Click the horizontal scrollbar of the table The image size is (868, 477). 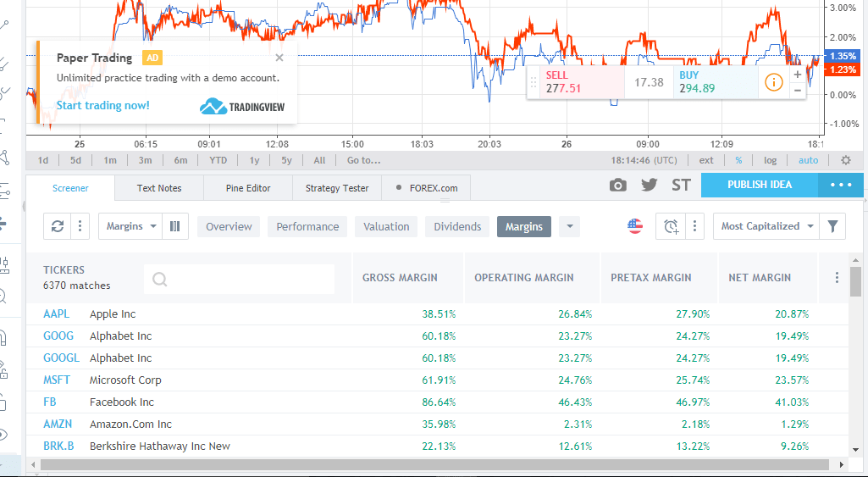point(434,464)
